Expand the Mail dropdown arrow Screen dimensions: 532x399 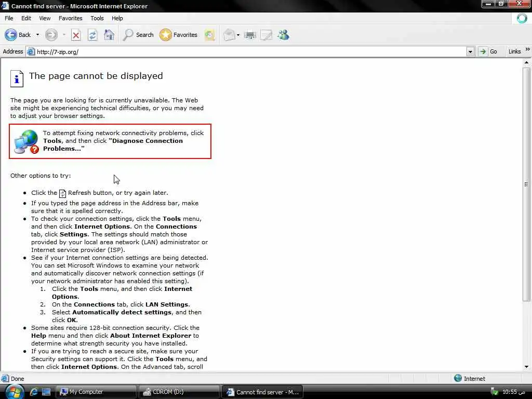(238, 35)
